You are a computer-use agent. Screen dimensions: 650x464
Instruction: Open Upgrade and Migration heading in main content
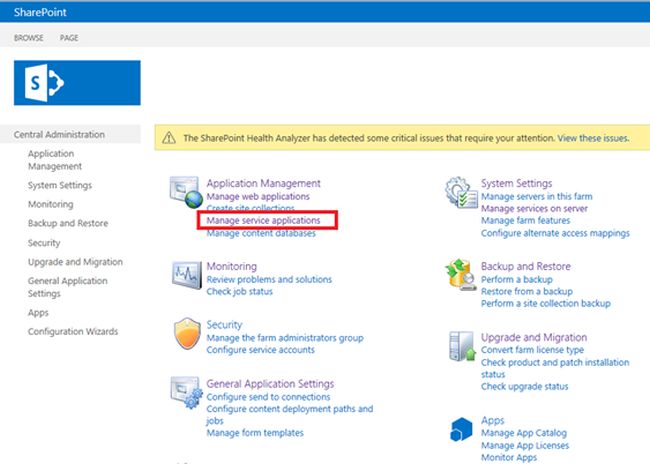(534, 337)
